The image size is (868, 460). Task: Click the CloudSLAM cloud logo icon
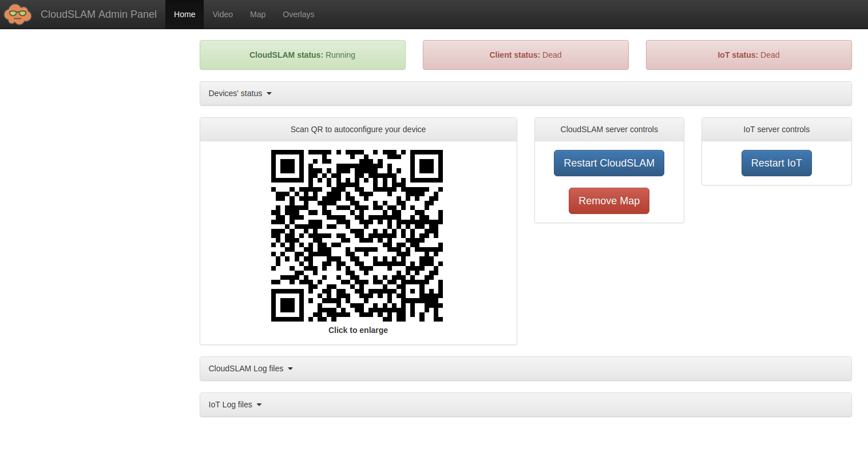(18, 14)
